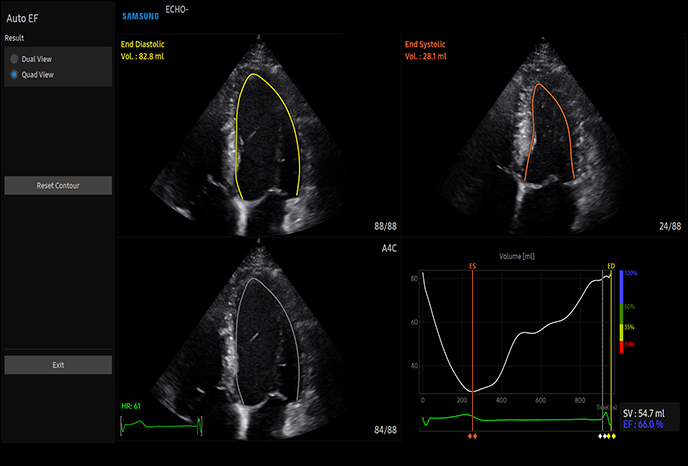Select the Quad View radio button
688x466 pixels.
click(x=14, y=74)
